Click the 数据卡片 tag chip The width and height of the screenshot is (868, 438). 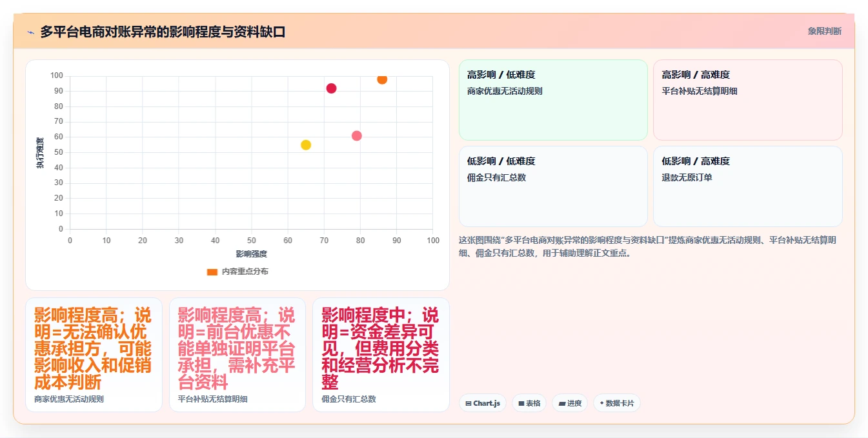616,403
